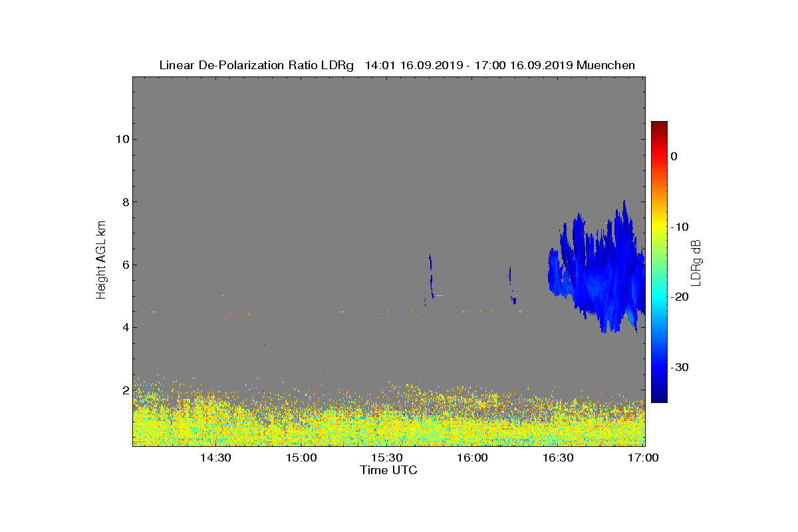
Task: Click the 'Time UTC' x-axis label
Action: (389, 470)
